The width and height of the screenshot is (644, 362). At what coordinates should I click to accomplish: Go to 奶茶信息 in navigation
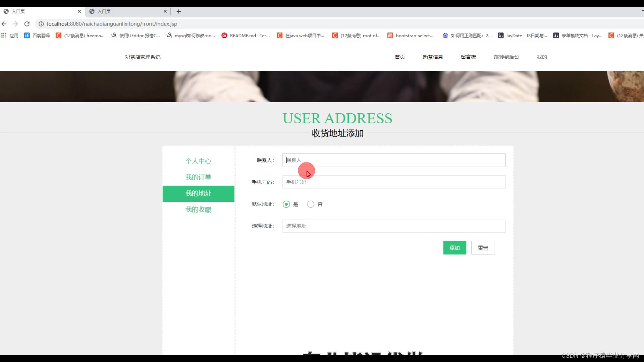pyautogui.click(x=433, y=57)
